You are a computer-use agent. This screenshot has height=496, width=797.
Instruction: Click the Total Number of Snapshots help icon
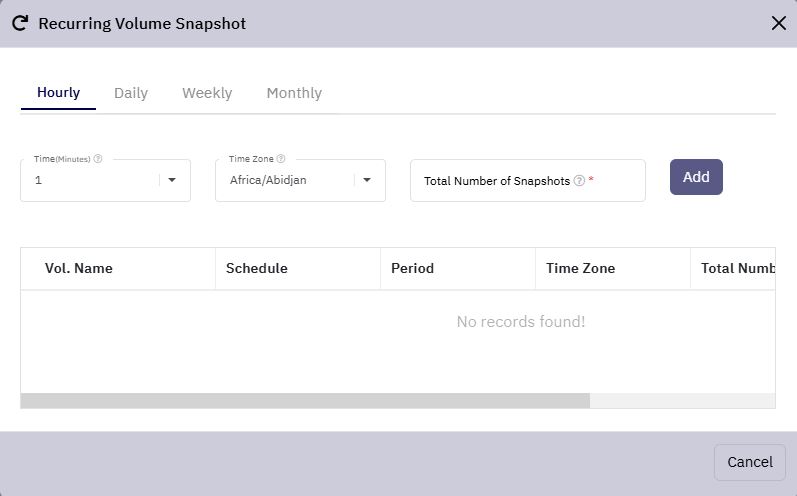pyautogui.click(x=579, y=180)
